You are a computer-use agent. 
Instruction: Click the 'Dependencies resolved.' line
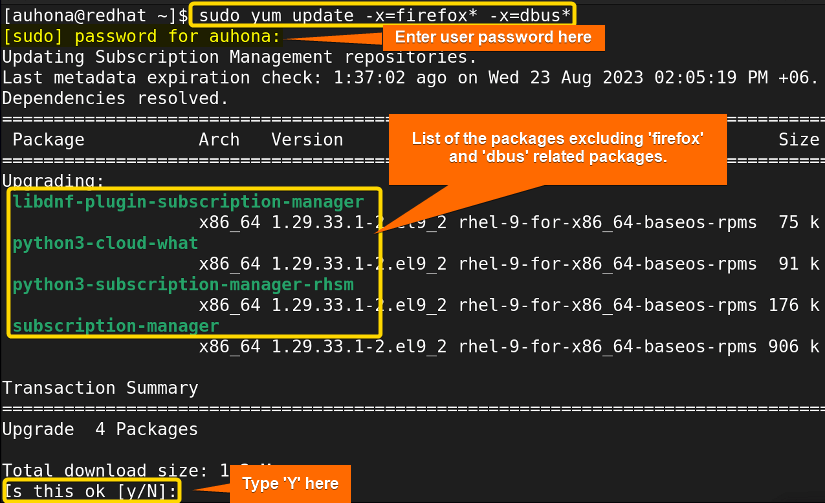pyautogui.click(x=115, y=98)
